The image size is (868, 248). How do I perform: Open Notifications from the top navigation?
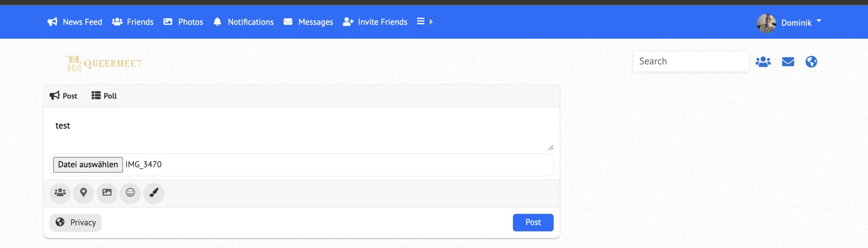point(244,22)
